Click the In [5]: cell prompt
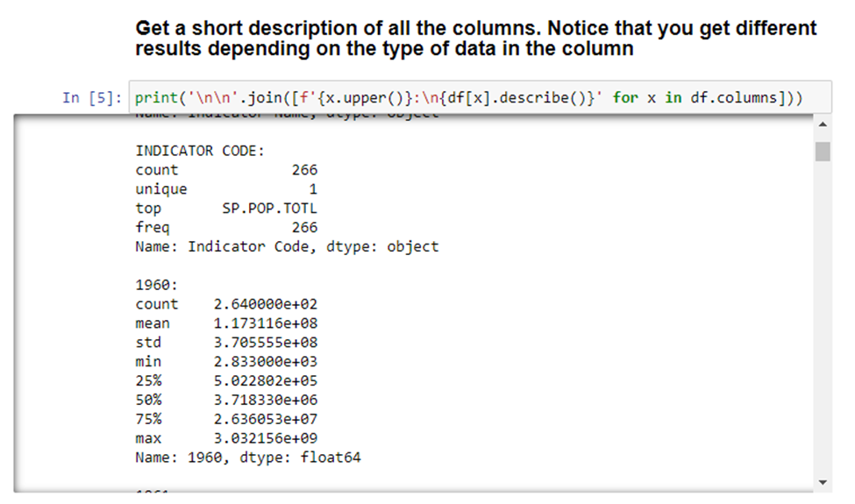The image size is (855, 504). 91,98
